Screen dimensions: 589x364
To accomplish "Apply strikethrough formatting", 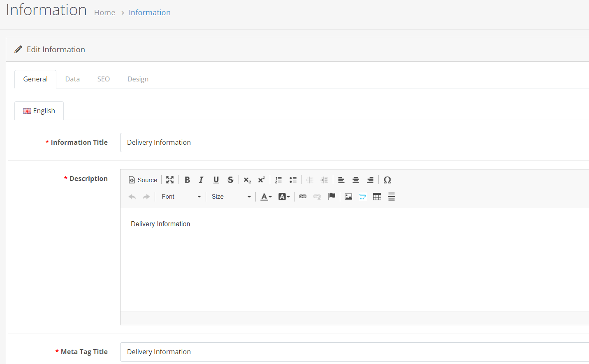I will (x=230, y=180).
